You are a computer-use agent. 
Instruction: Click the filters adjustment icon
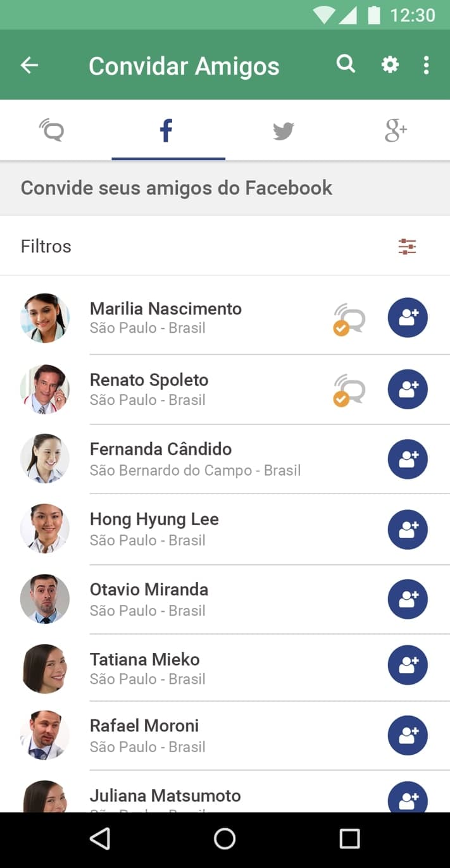(x=407, y=246)
